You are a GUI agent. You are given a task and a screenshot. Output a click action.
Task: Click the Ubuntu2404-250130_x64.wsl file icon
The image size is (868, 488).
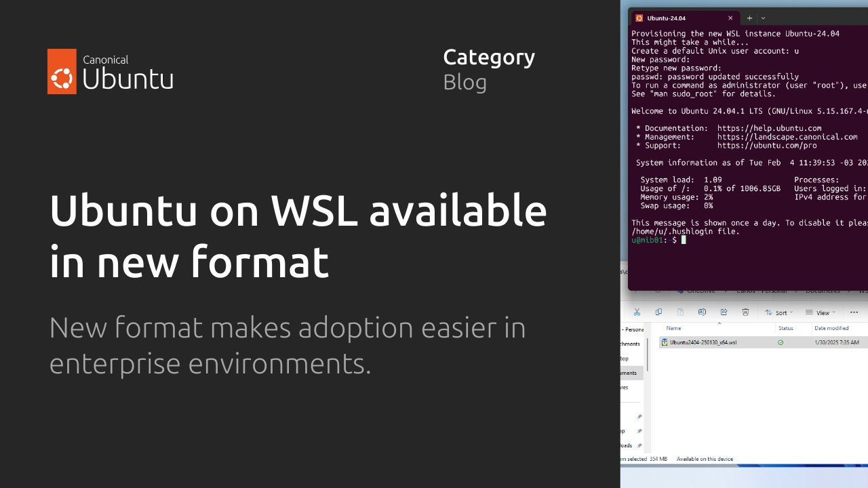point(665,342)
